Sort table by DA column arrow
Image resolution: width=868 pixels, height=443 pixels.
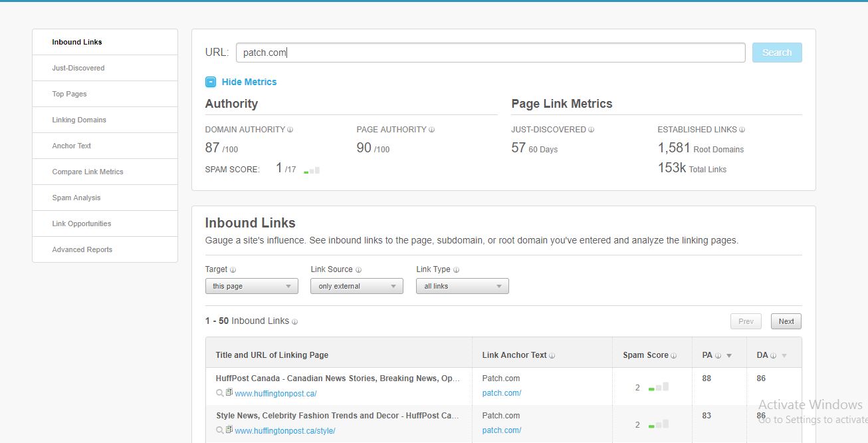point(784,356)
